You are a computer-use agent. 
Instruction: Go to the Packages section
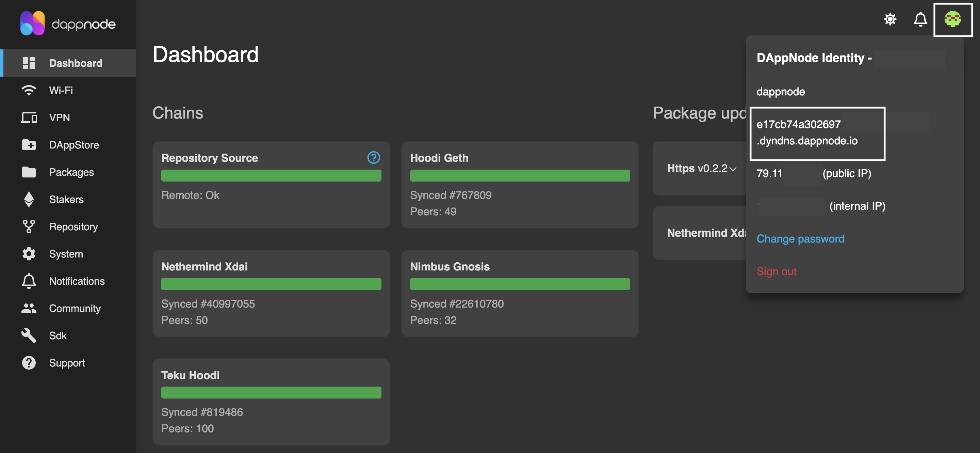71,172
